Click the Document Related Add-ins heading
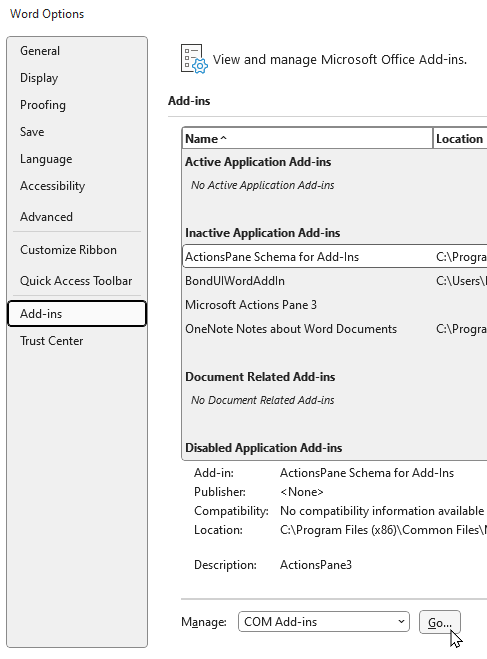Screen dimensions: 487x659 260,377
